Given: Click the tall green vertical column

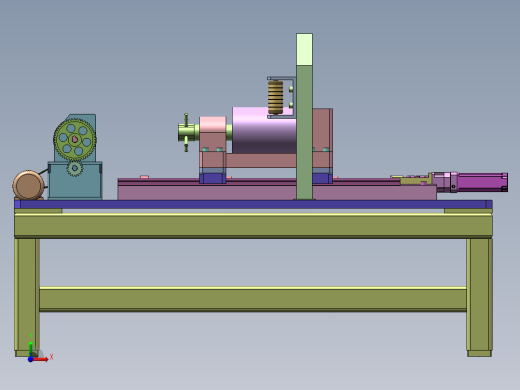Looking at the screenshot, I should pos(304,132).
